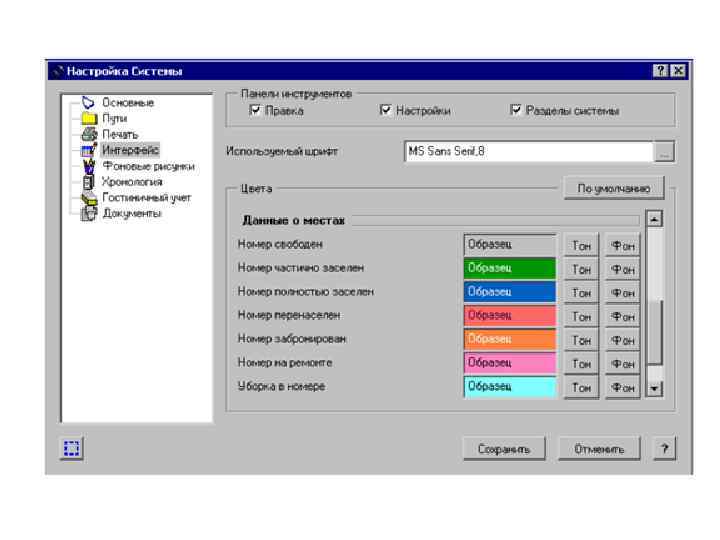Click the orange Номер забронирован swatch
This screenshot has height=540, width=720.
pyautogui.click(x=510, y=339)
